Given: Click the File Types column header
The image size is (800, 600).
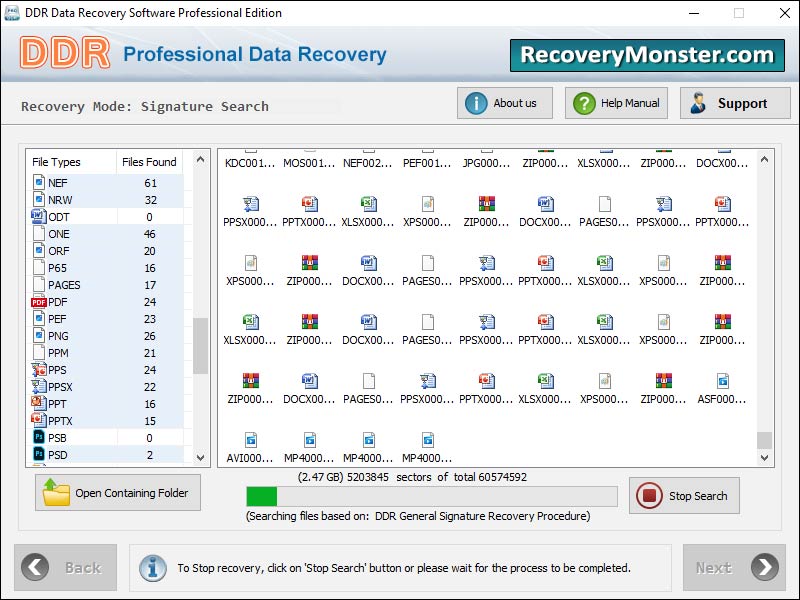Looking at the screenshot, I should tap(56, 162).
